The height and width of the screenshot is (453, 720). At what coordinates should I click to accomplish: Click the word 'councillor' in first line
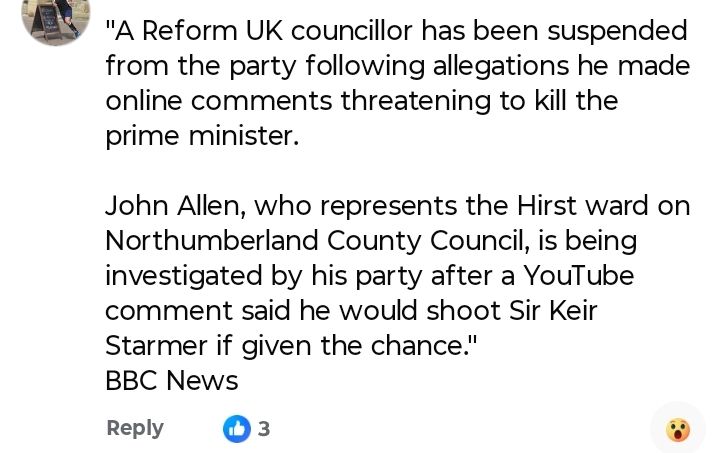[x=352, y=31]
